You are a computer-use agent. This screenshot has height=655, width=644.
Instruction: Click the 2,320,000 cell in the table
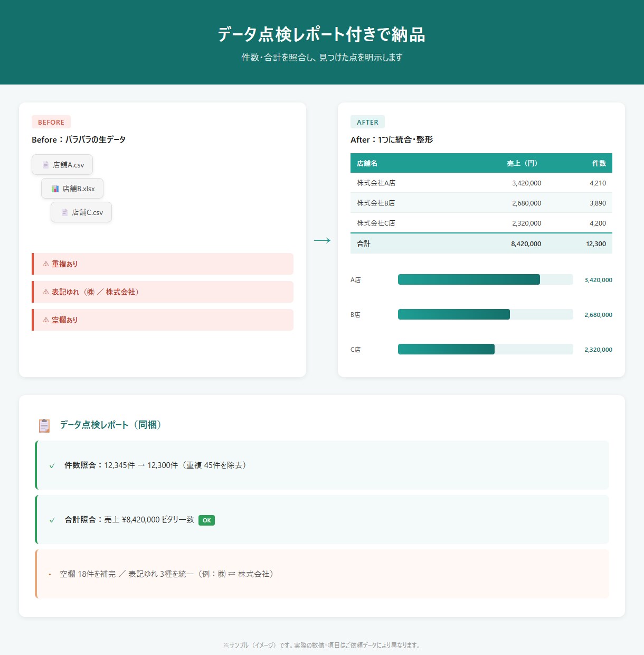tap(527, 223)
